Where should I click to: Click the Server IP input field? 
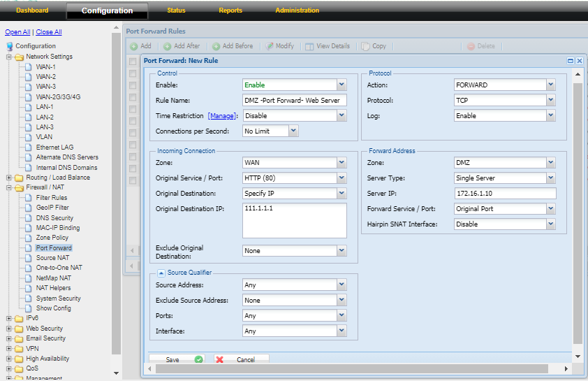(504, 194)
